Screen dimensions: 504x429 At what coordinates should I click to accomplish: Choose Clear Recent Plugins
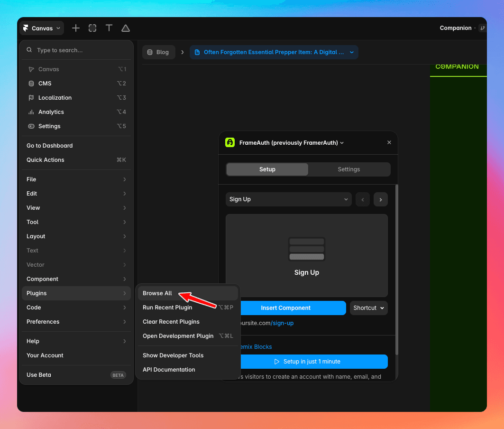[188, 321]
